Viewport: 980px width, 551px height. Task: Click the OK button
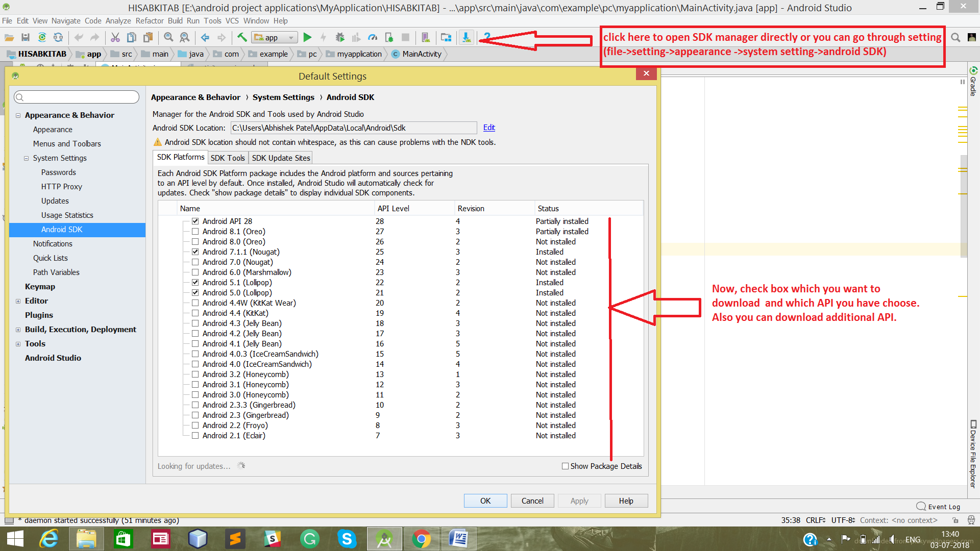coord(485,500)
